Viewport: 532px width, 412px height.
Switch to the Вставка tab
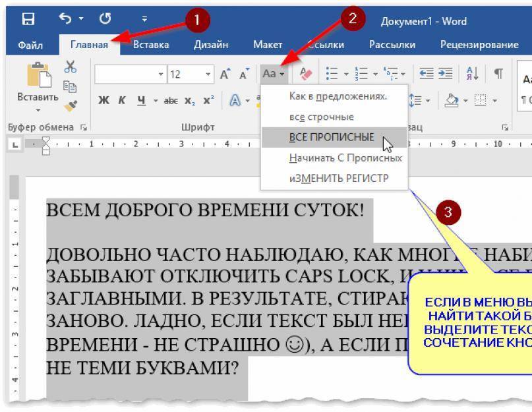pos(150,45)
